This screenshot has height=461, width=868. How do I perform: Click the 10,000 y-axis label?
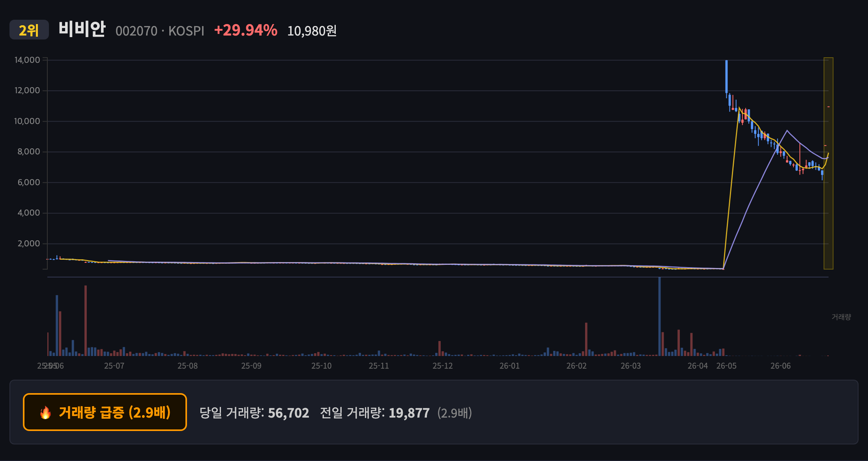coord(27,121)
